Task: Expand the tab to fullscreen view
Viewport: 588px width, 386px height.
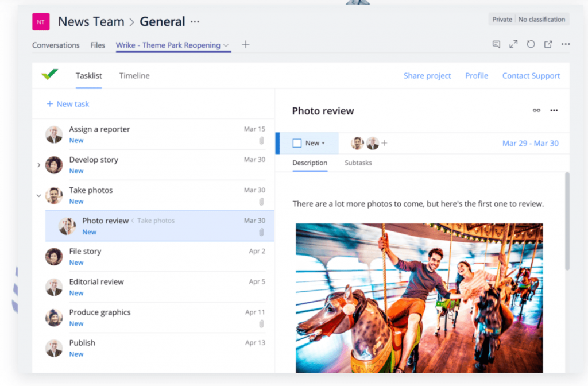Action: tap(513, 44)
